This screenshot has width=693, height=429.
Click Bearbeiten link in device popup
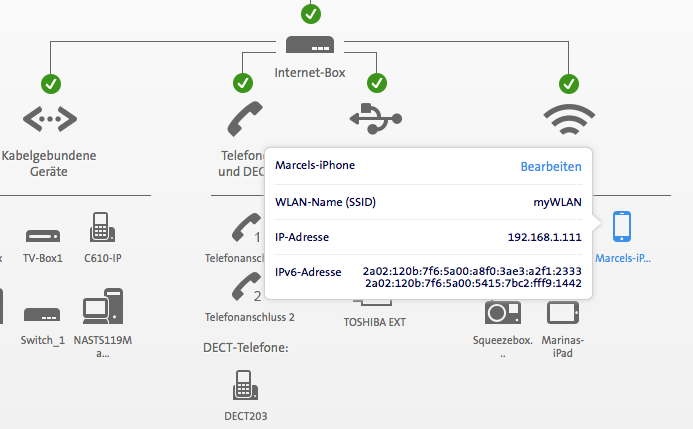(x=550, y=166)
